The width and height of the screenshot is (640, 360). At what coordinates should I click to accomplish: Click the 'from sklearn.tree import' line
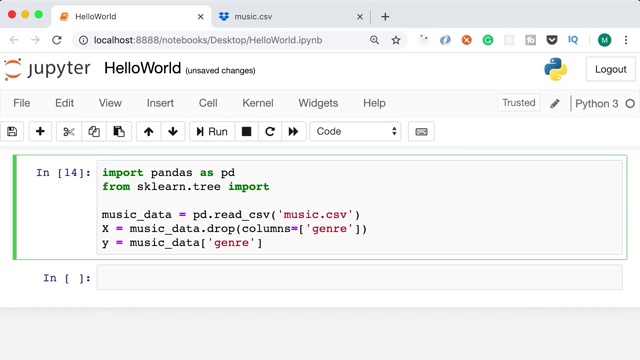[x=186, y=187]
